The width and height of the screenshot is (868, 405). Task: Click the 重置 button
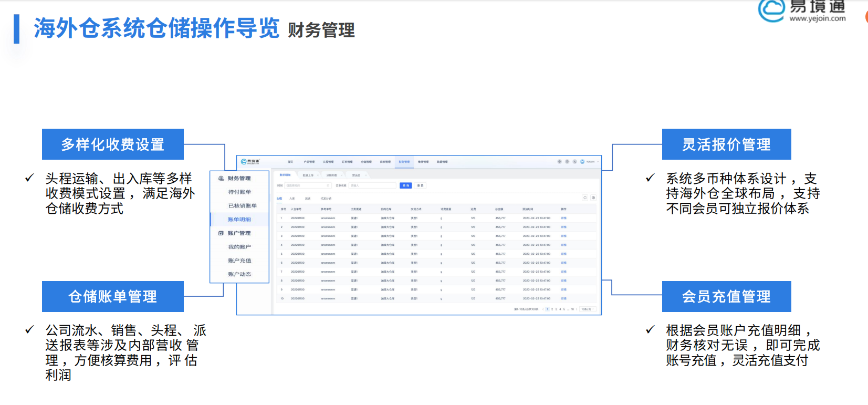click(x=420, y=185)
